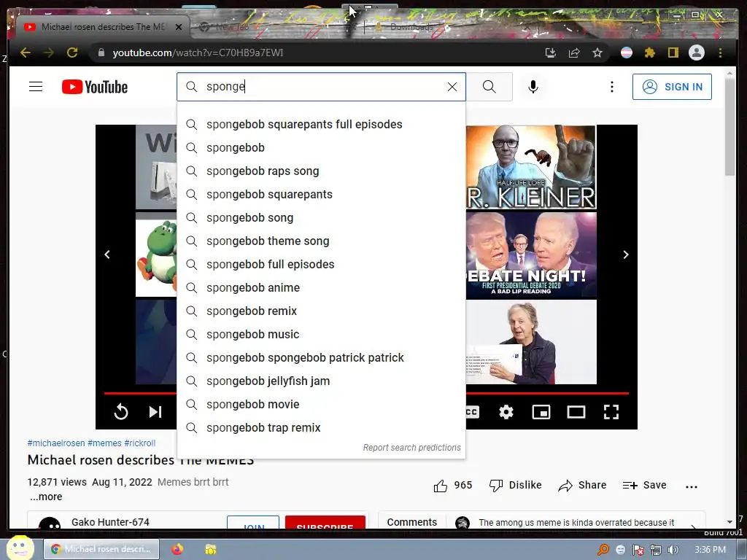This screenshot has width=747, height=560.
Task: Replay the video with the replay button
Action: pos(121,411)
